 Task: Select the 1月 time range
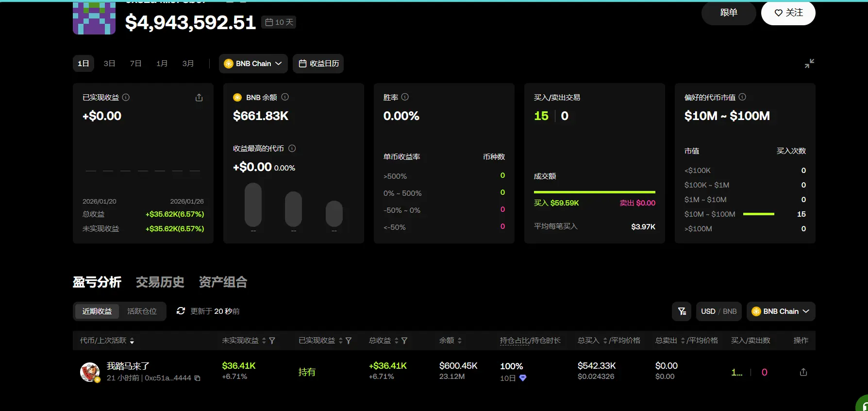(x=162, y=64)
